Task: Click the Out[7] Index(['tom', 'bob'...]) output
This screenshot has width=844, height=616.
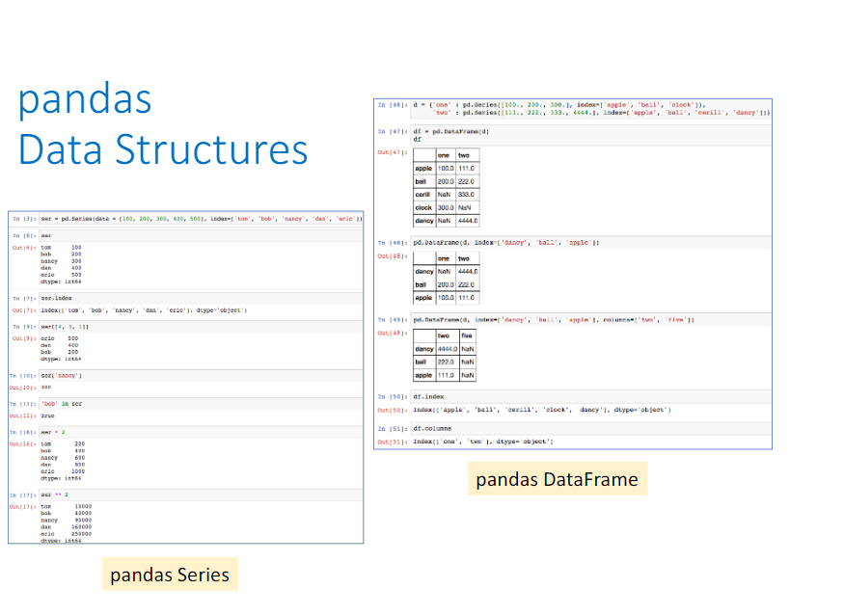Action: tap(144, 310)
